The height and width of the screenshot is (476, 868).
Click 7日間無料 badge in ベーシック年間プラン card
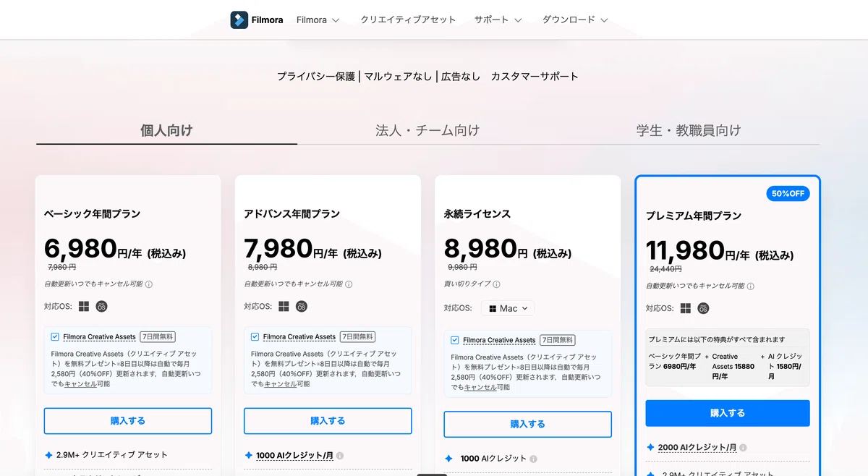pyautogui.click(x=158, y=336)
